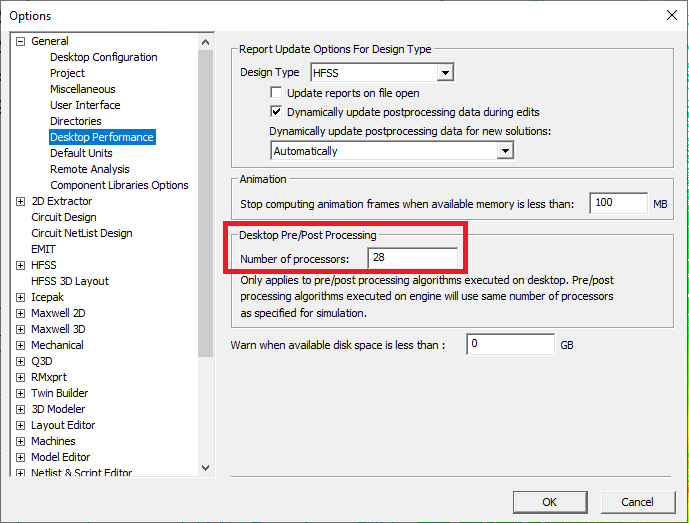Image resolution: width=689 pixels, height=523 pixels.
Task: Expand the Mechanical tree node
Action: 20,345
